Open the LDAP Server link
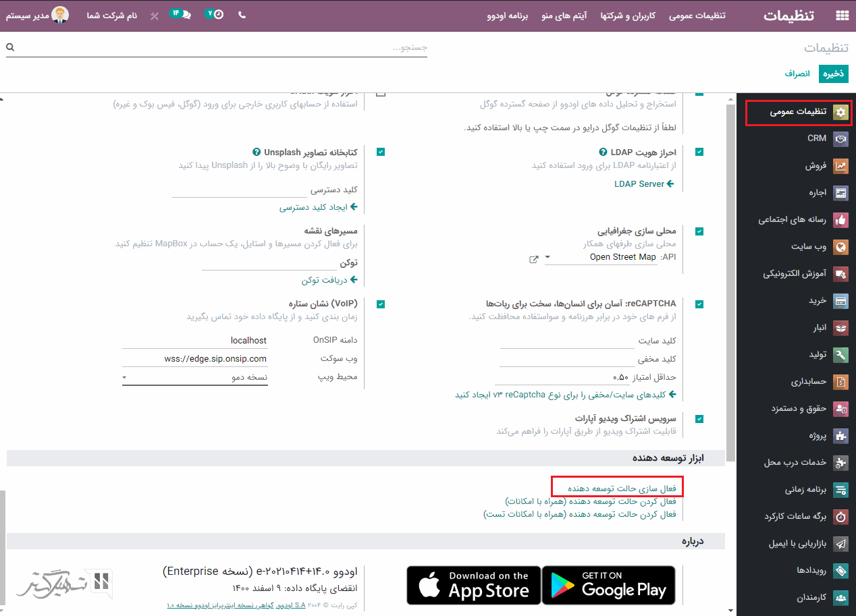This screenshot has height=616, width=856. point(643,184)
